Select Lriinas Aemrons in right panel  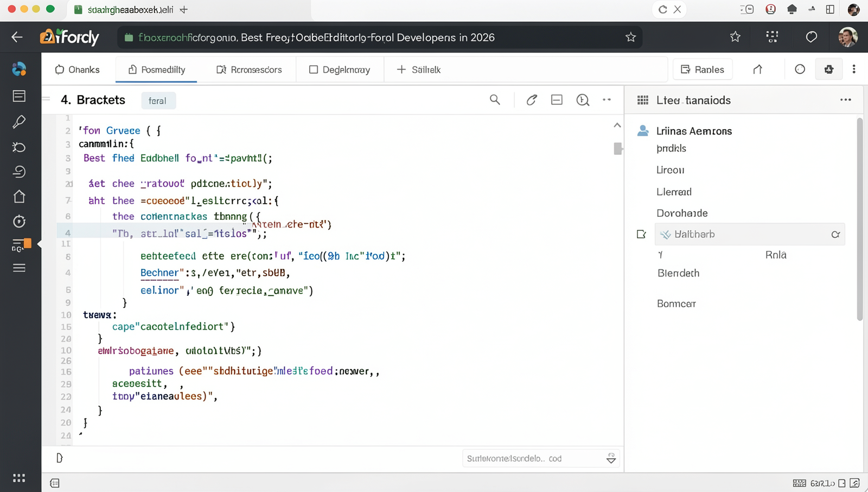[x=694, y=131]
